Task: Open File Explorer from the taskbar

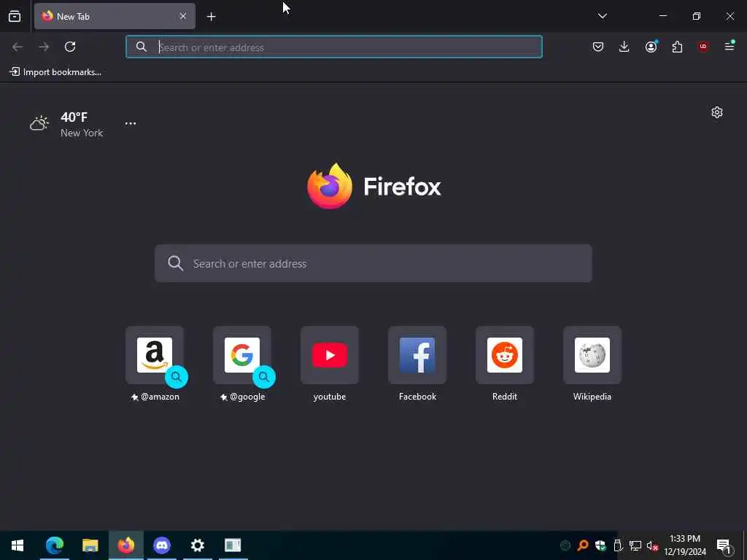Action: pyautogui.click(x=90, y=545)
